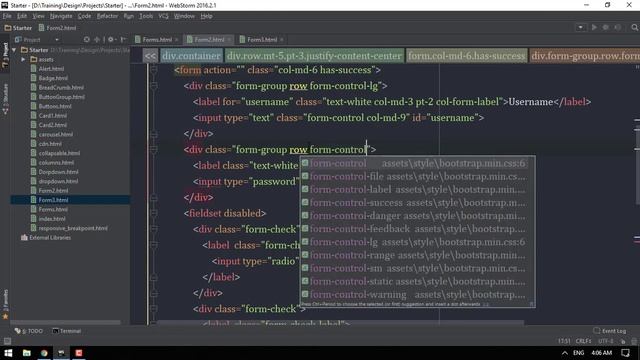Screen dimensions: 640x360
Task: Click the CRLF line separator status item
Action: coord(584,341)
